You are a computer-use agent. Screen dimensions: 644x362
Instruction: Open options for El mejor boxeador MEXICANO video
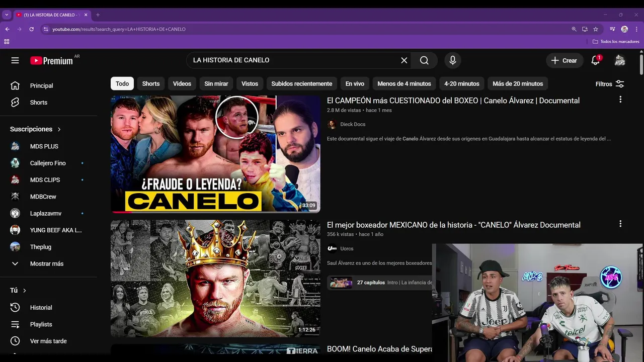(x=620, y=224)
